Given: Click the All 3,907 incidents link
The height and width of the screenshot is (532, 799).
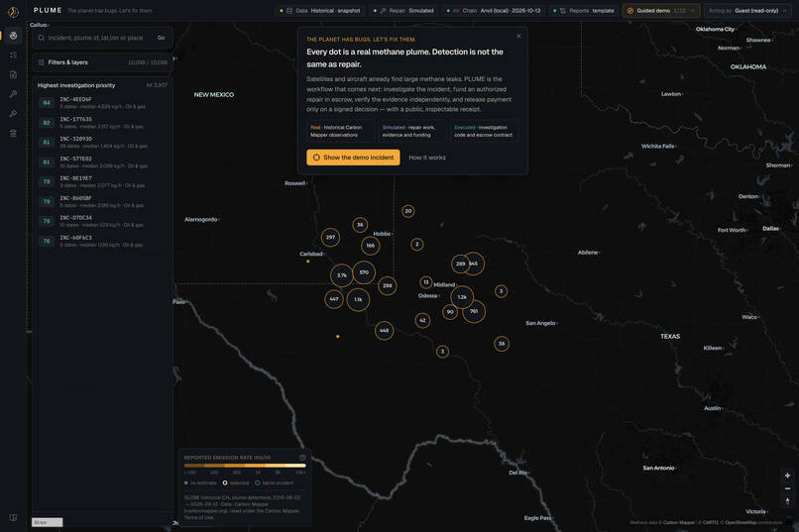Looking at the screenshot, I should 157,85.
